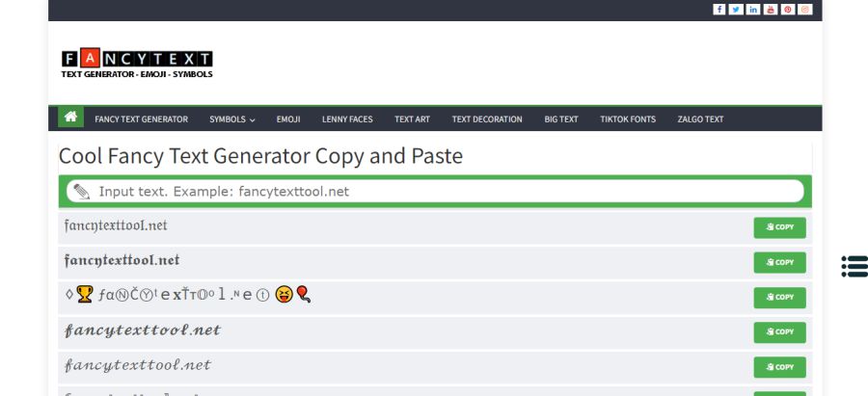Open the Facebook social icon
Viewport: 868px width, 396px height.
pyautogui.click(x=719, y=10)
